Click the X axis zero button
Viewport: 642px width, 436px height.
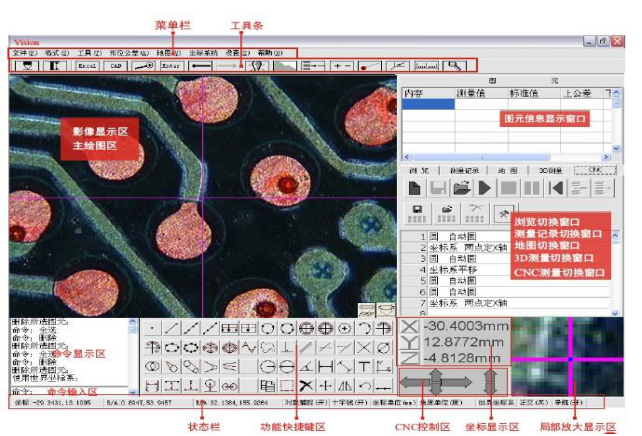coord(409,326)
